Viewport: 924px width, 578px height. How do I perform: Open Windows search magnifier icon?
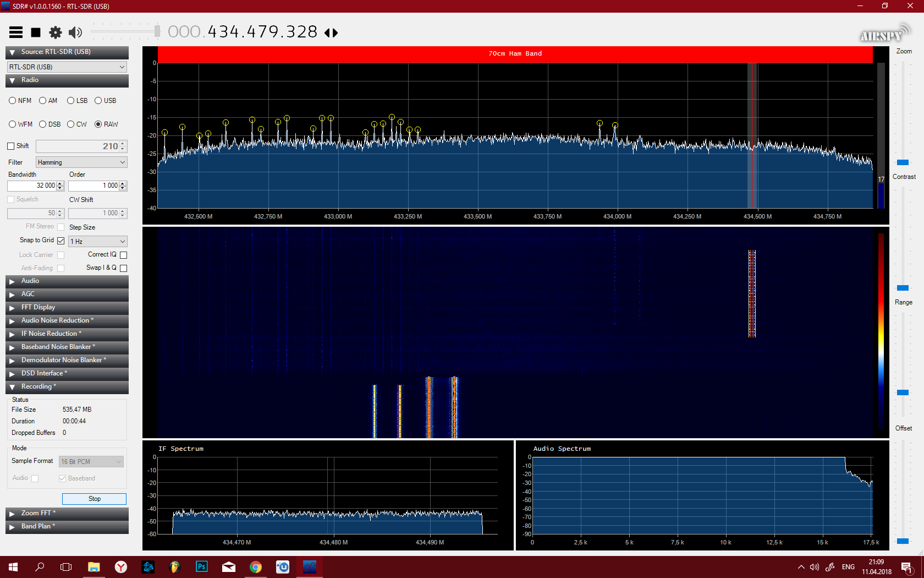[40, 566]
